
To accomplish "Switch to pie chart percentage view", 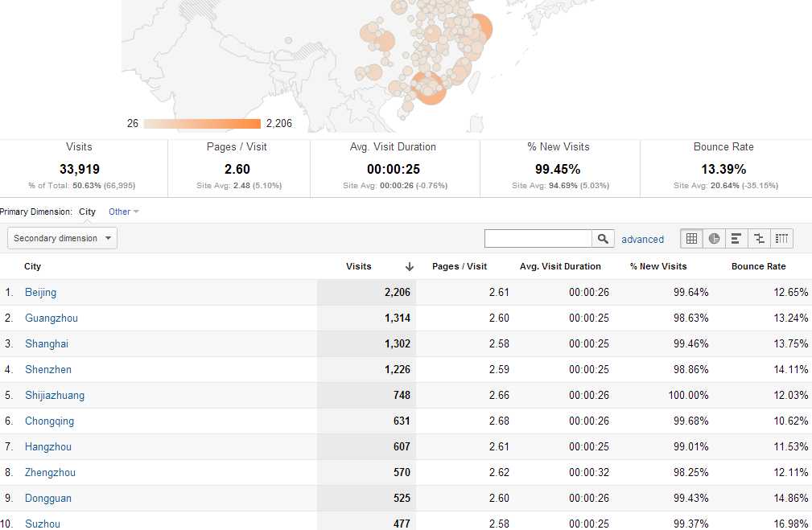I will tap(714, 239).
